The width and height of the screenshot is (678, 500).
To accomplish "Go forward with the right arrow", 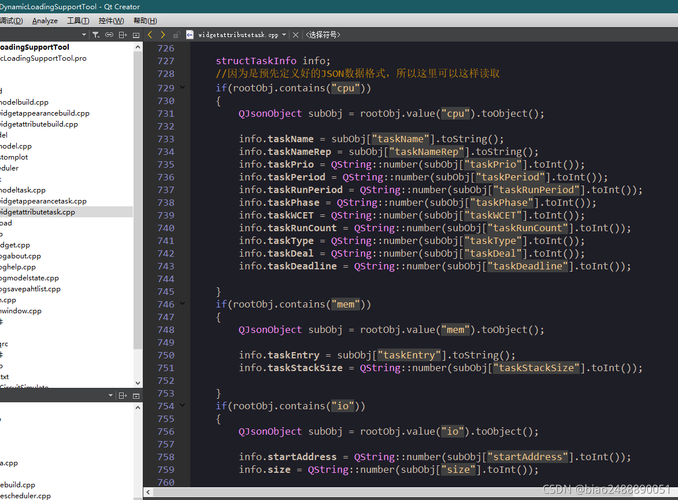I will pos(163,35).
